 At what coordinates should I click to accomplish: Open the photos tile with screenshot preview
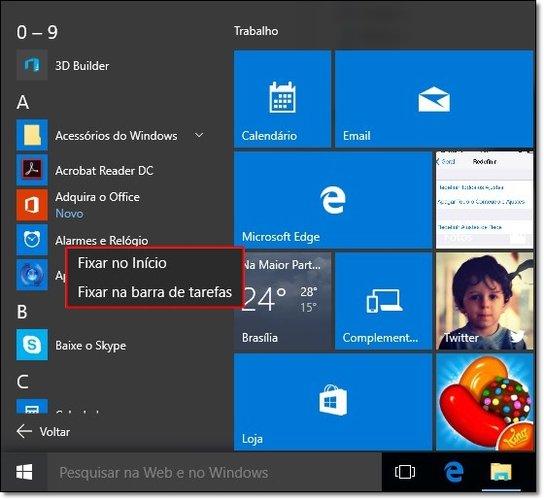click(x=485, y=200)
